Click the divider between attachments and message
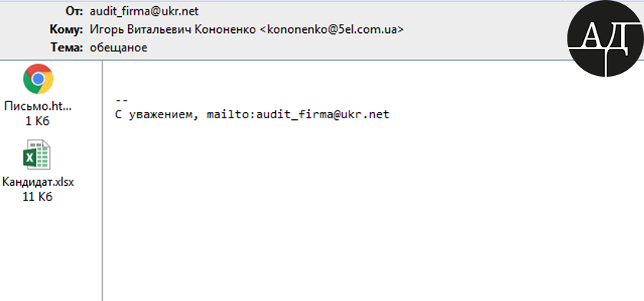Viewport: 644px width, 301px height. pos(102,180)
